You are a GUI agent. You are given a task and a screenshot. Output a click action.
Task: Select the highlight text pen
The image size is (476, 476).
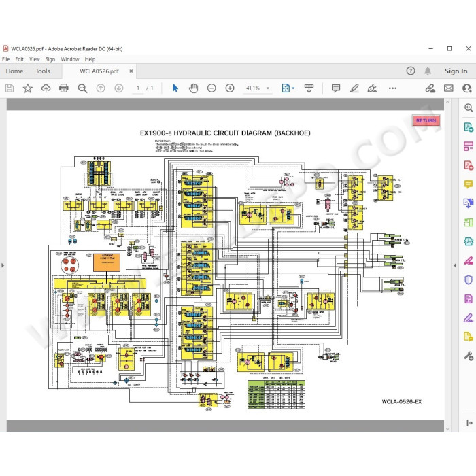[x=354, y=88]
